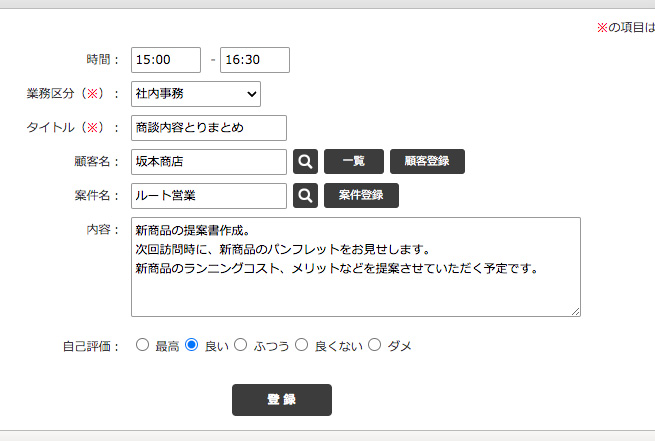Click the 自己評価 label
The height and width of the screenshot is (441, 655).
(91, 346)
